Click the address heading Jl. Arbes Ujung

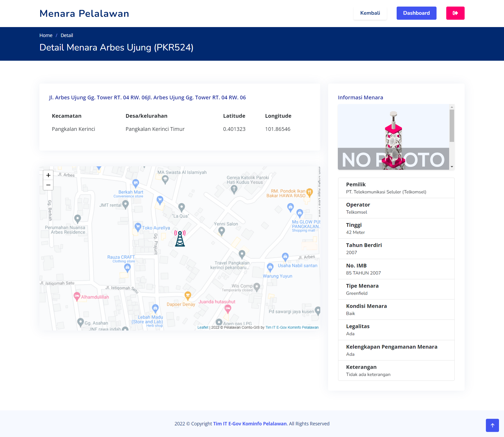[147, 97]
